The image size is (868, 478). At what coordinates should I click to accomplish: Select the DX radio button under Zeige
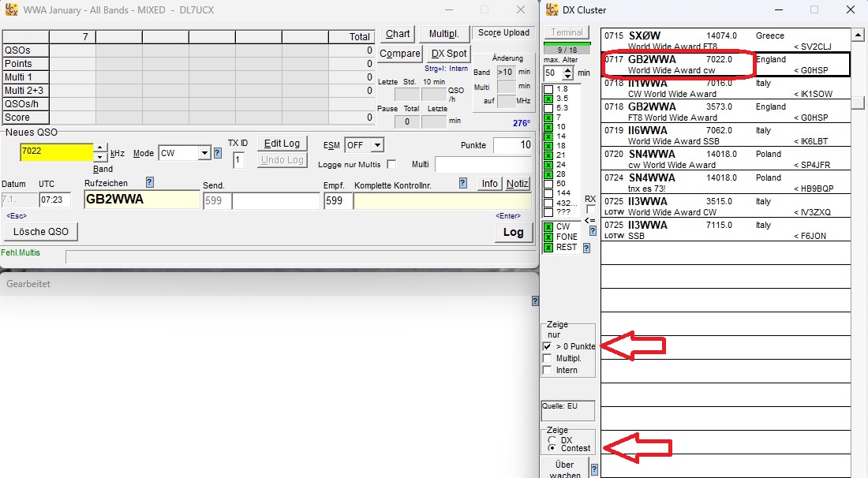[x=551, y=439]
